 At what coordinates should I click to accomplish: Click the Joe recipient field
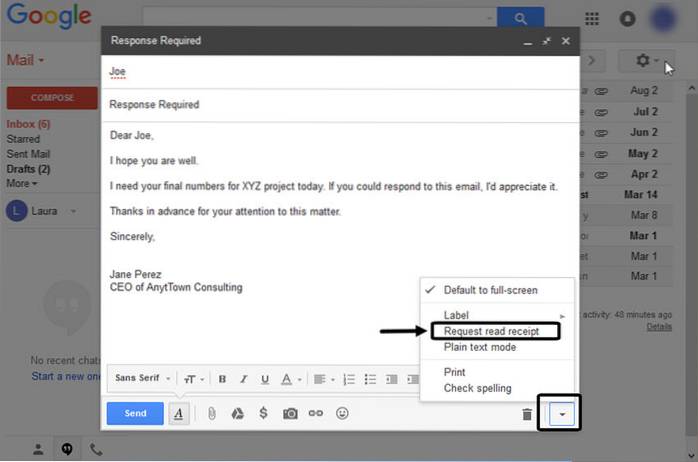tap(340, 72)
